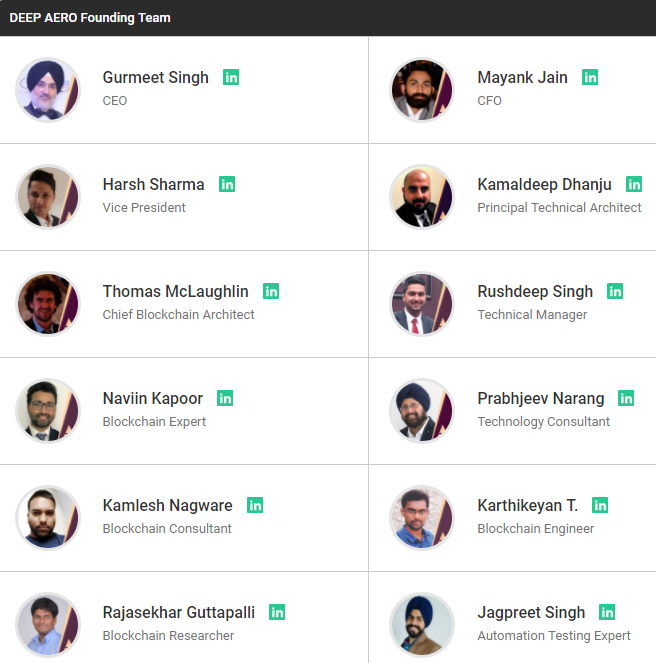
Task: Open LinkedIn icon beside Naviin Kapoor
Action: [x=225, y=398]
